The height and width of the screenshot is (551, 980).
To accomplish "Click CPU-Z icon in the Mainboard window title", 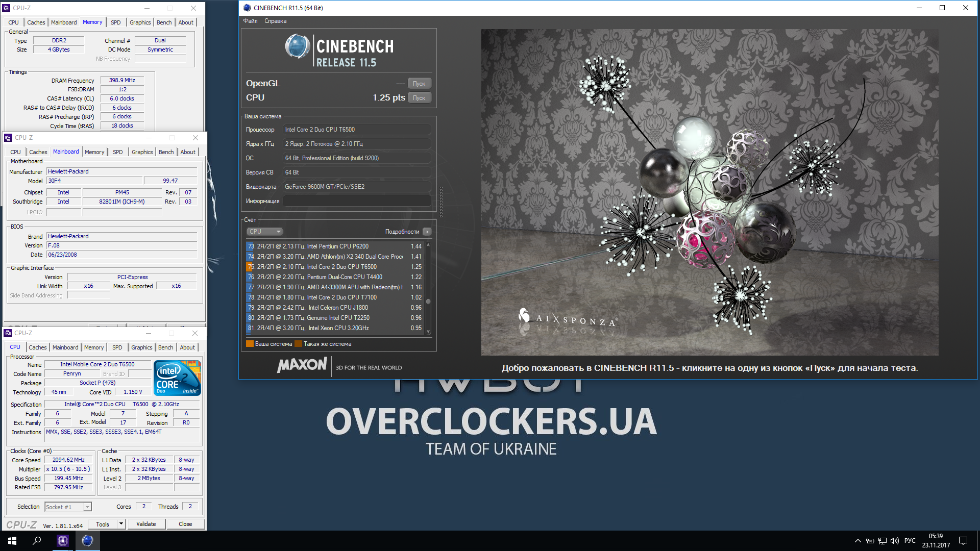I will [8, 138].
